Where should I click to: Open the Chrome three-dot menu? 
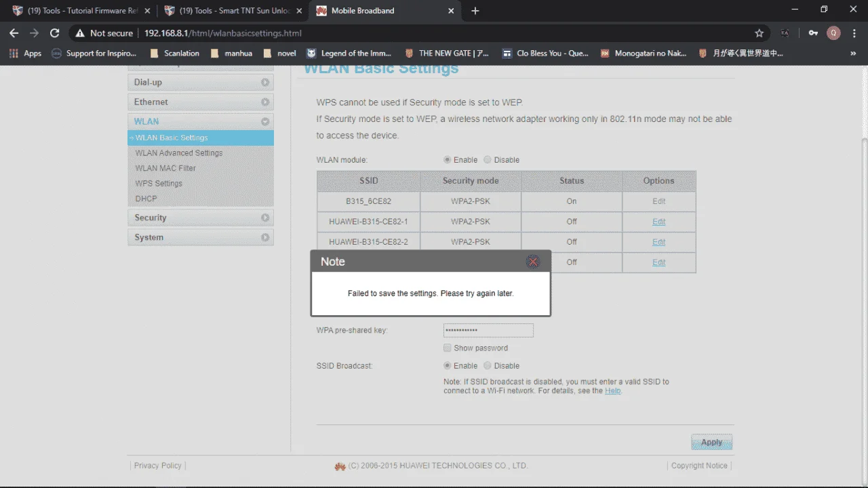[x=854, y=33]
